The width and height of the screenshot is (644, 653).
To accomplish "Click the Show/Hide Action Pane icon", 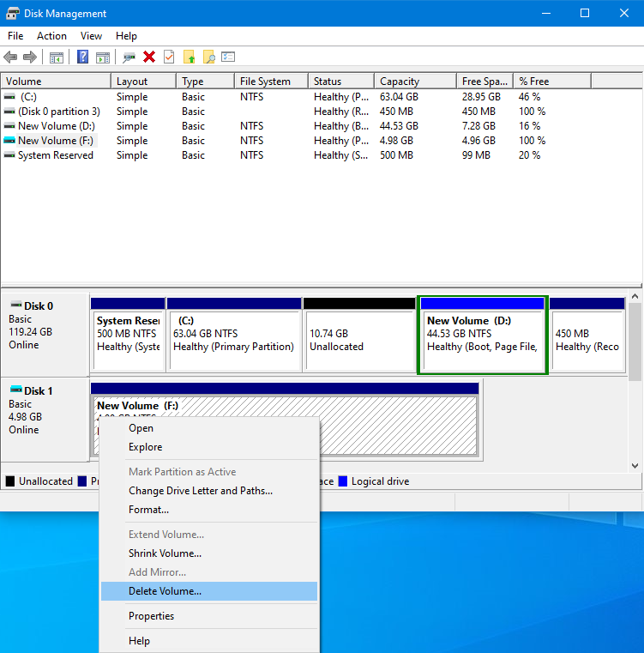I will point(103,57).
